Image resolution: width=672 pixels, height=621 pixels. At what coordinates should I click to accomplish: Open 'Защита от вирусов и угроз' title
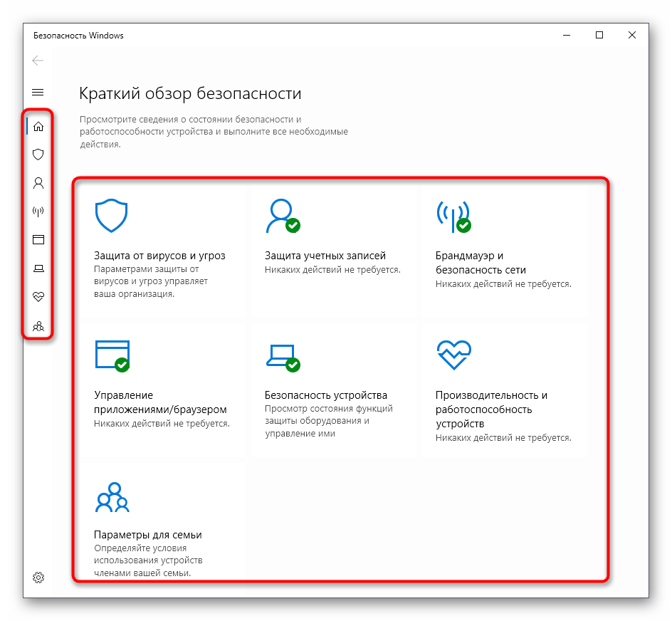tap(159, 256)
